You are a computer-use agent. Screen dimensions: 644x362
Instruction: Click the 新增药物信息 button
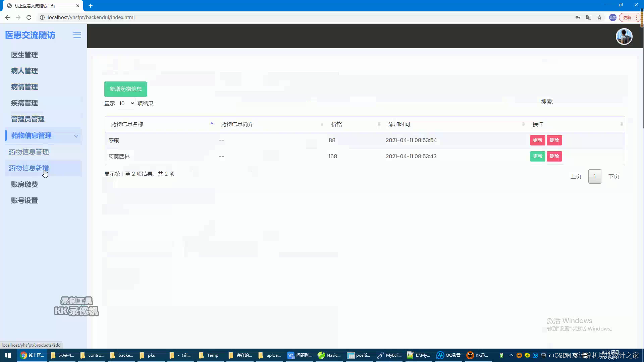[x=125, y=89]
